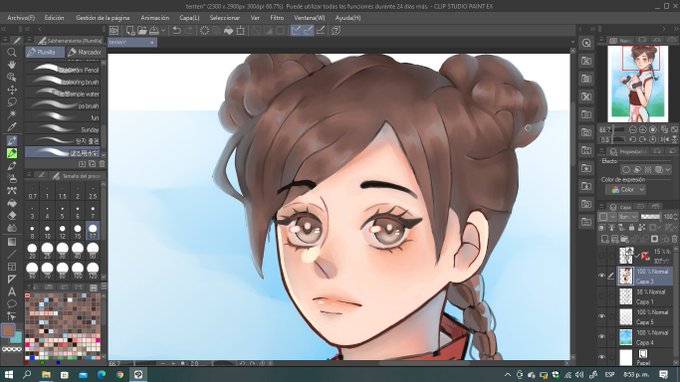Open the Archivo(F) menu

coord(21,18)
